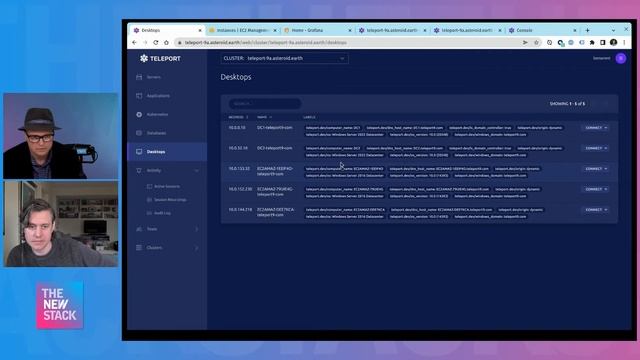This screenshot has height=360, width=640.
Task: Select the Desktops monitor icon in the sidebar
Action: tap(139, 151)
